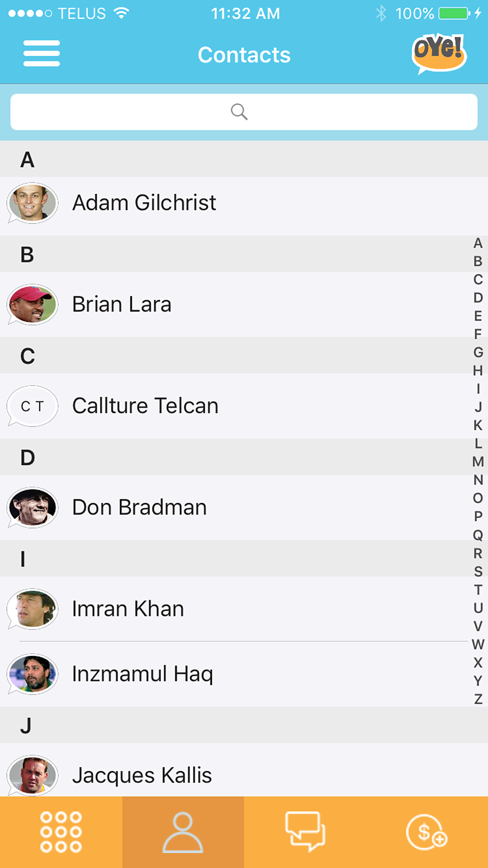
Task: Jump to letter S in index
Action: pyautogui.click(x=478, y=571)
